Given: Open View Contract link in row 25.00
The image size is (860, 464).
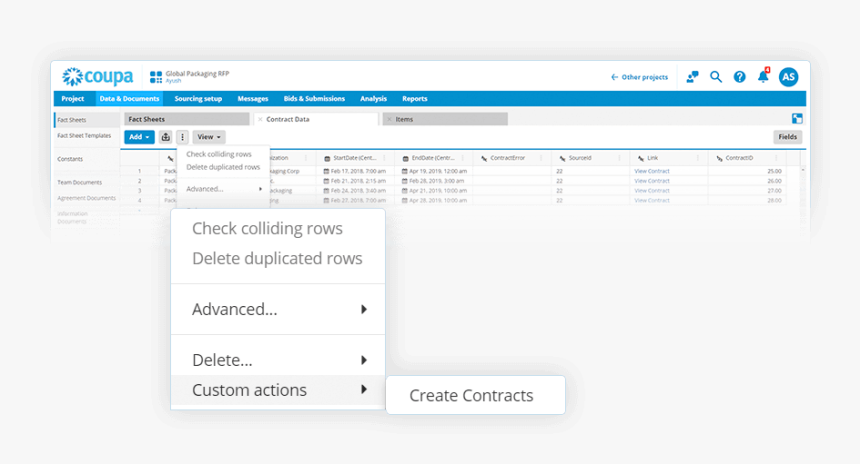Looking at the screenshot, I should pos(652,171).
